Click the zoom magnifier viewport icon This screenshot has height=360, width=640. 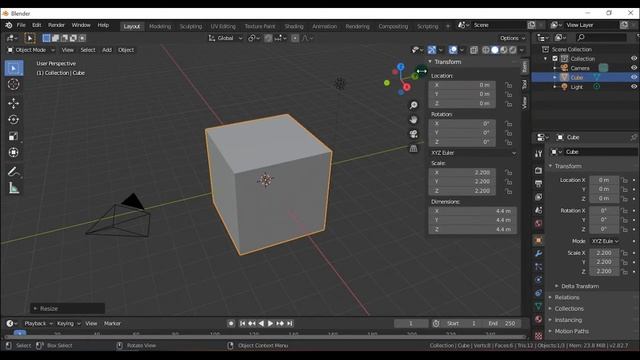[x=413, y=105]
